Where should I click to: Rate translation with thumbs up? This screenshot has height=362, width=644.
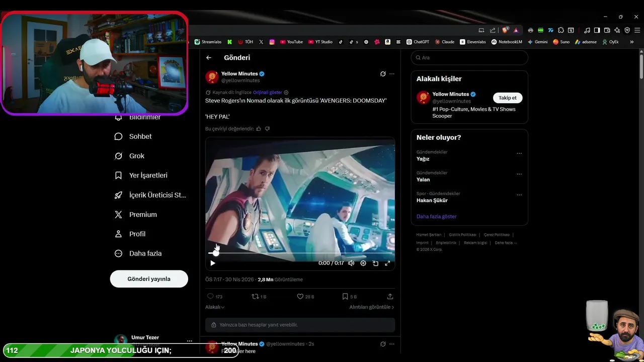[259, 129]
